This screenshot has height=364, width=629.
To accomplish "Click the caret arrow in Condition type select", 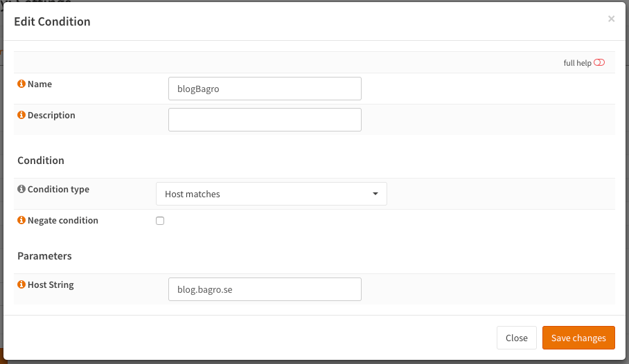I will click(x=375, y=194).
